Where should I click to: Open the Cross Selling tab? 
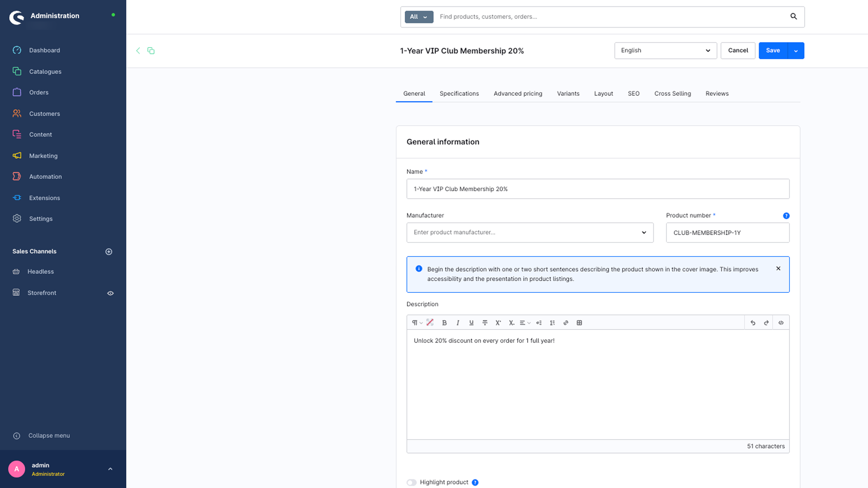[673, 94]
